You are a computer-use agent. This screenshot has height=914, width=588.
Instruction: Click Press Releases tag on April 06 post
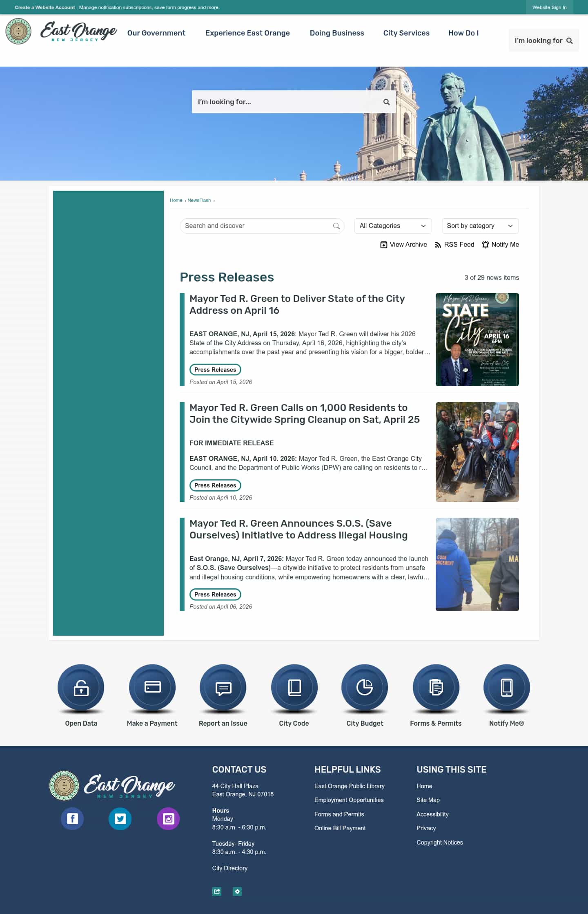(x=215, y=594)
